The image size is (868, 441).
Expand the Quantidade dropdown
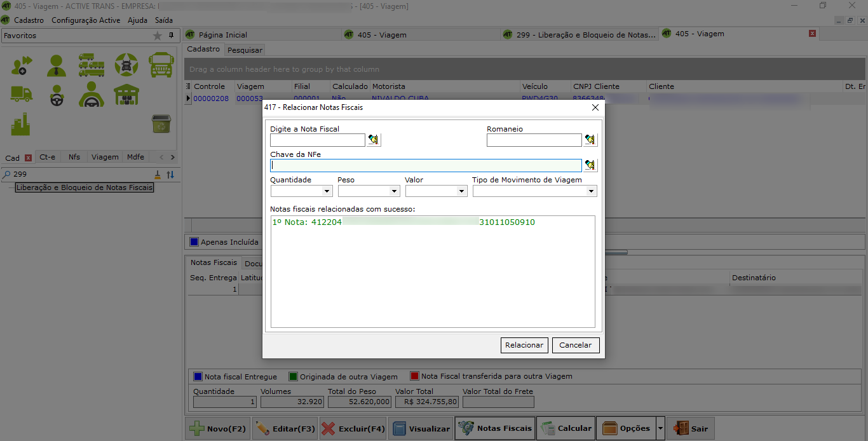tap(327, 191)
